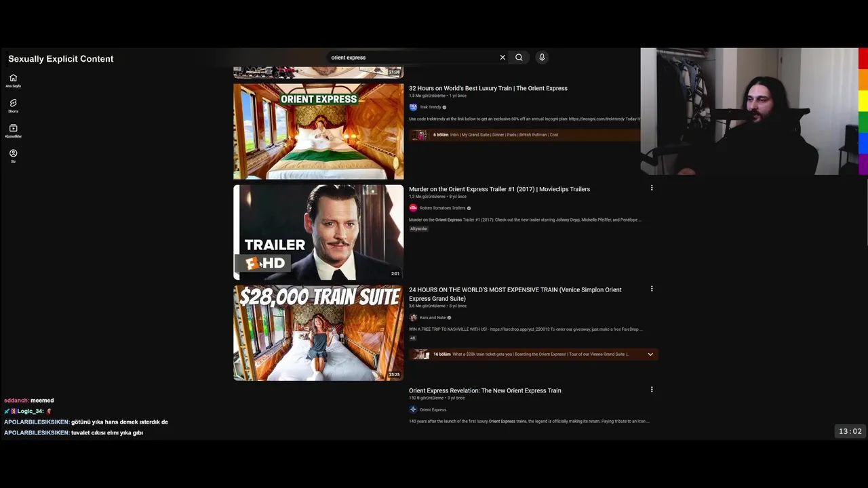Click the 4K quality badge
Screen dimensions: 868x488
coord(412,338)
